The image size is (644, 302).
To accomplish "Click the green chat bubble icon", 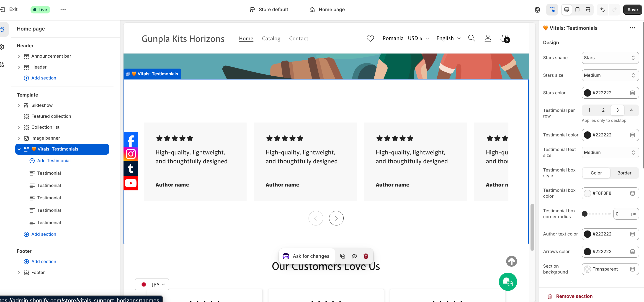I will (507, 282).
